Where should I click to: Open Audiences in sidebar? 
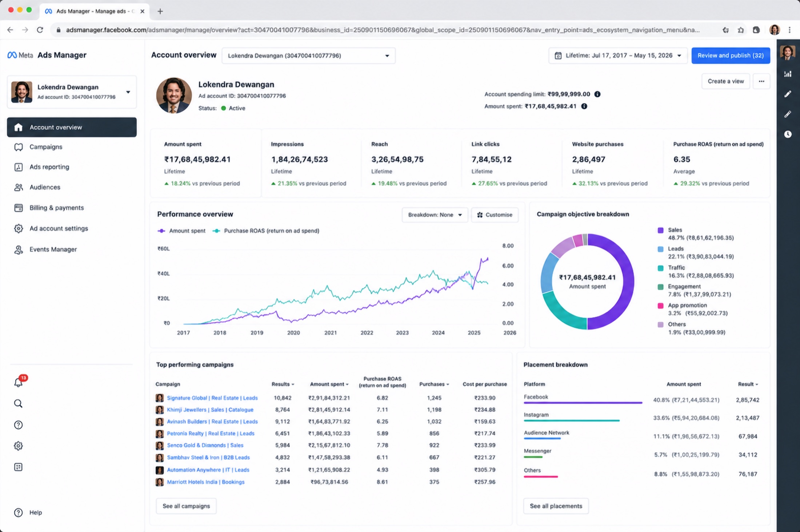(72, 187)
